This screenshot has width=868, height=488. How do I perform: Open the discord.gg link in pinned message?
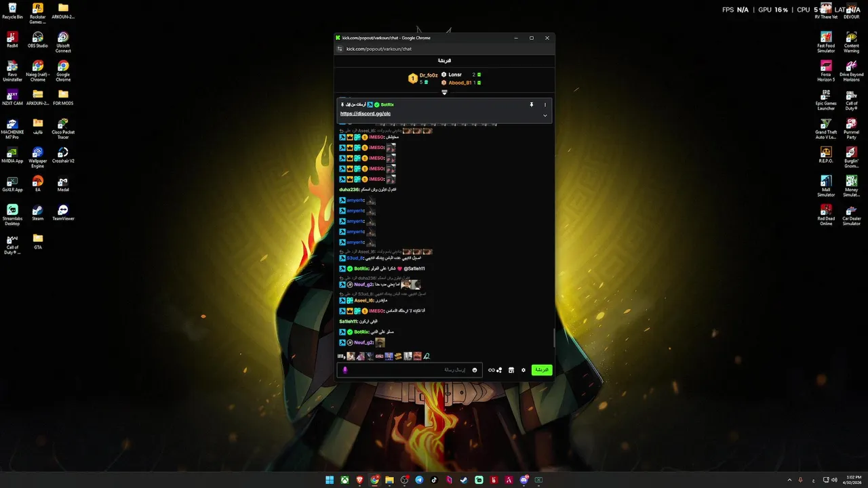[x=366, y=114]
